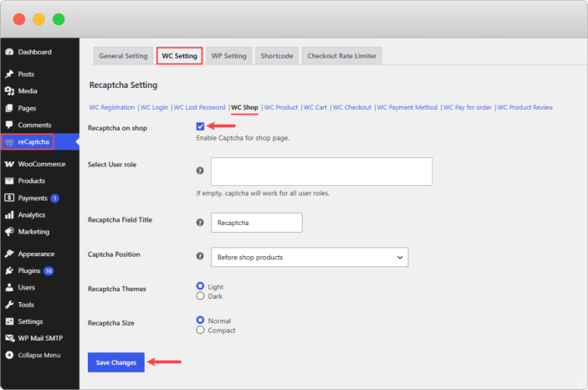This screenshot has width=588, height=390.
Task: Click the Plugins update count badge
Action: click(x=49, y=271)
